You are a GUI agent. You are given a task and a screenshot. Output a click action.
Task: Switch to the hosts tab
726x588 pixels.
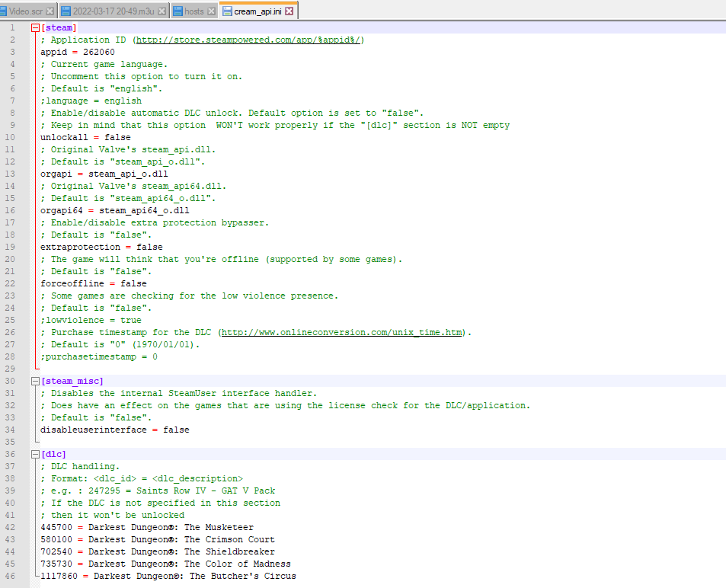pyautogui.click(x=193, y=11)
